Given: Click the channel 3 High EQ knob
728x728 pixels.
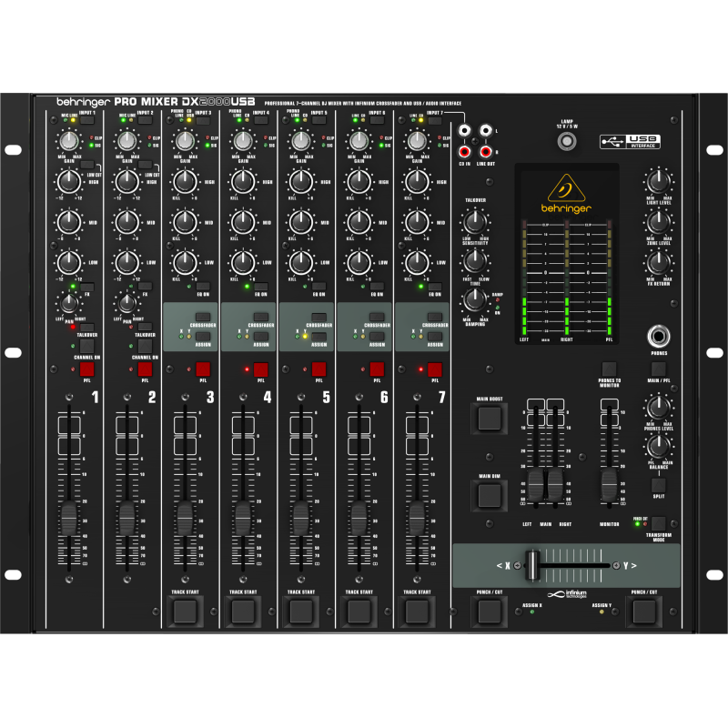Looking at the screenshot, I should click(184, 182).
